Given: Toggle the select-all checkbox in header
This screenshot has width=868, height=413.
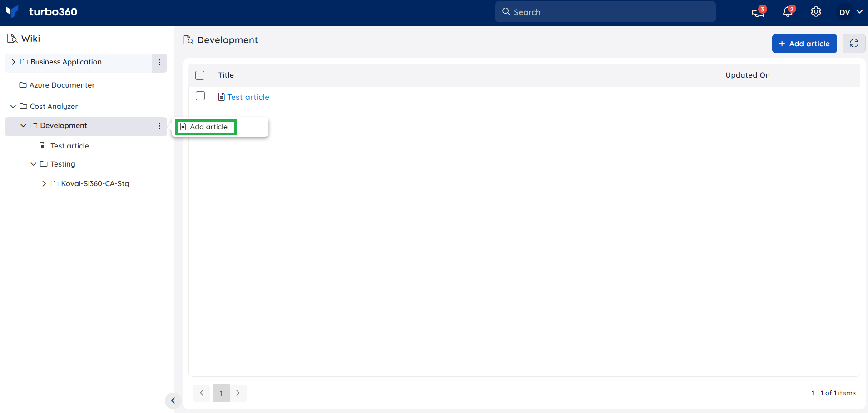Looking at the screenshot, I should click(200, 75).
